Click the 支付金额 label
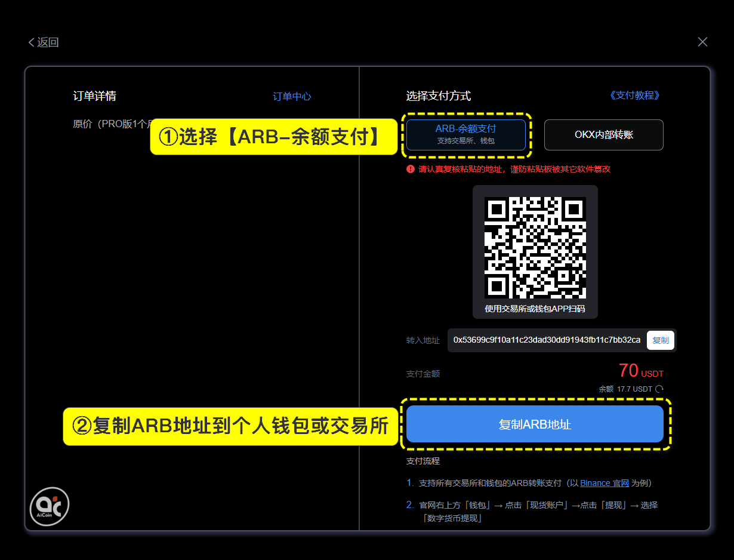The image size is (734, 560). click(423, 374)
